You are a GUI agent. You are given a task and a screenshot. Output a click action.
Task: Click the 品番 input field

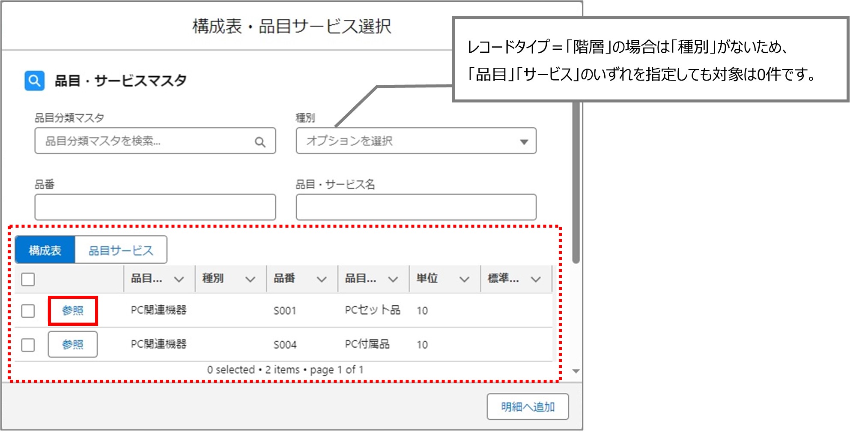point(155,207)
